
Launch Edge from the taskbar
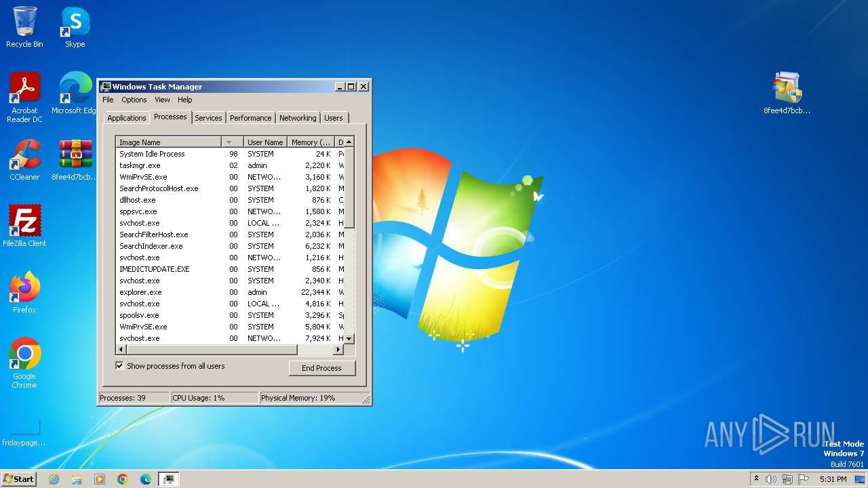146,479
